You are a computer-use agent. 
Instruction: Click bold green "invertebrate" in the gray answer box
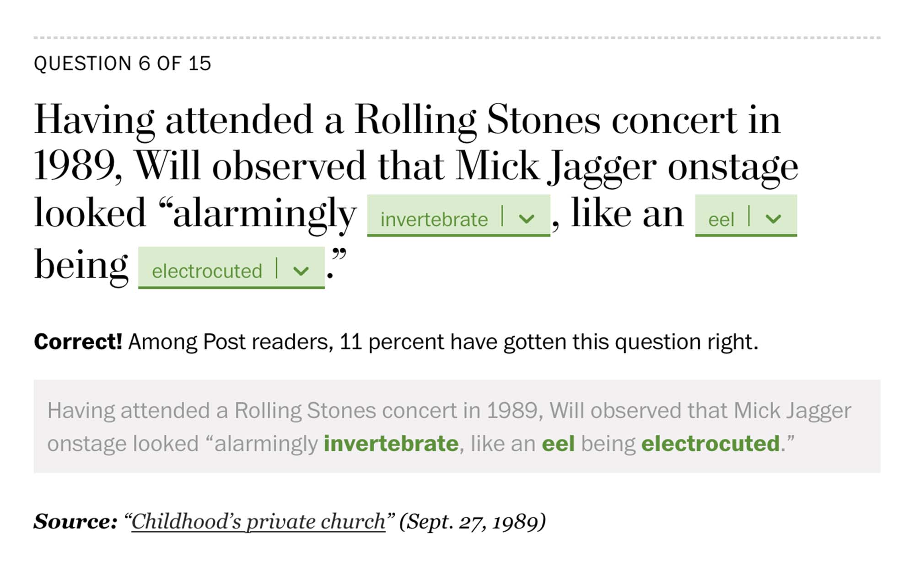click(x=391, y=444)
